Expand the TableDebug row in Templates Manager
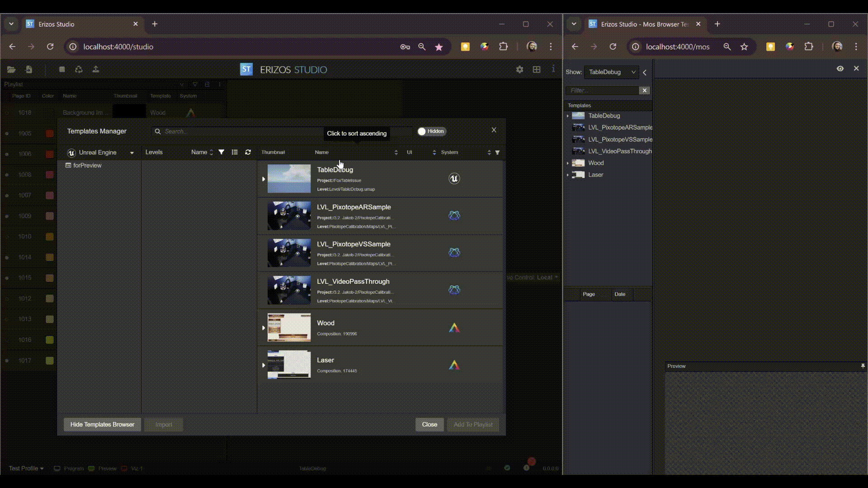The width and height of the screenshot is (868, 488). pyautogui.click(x=264, y=179)
